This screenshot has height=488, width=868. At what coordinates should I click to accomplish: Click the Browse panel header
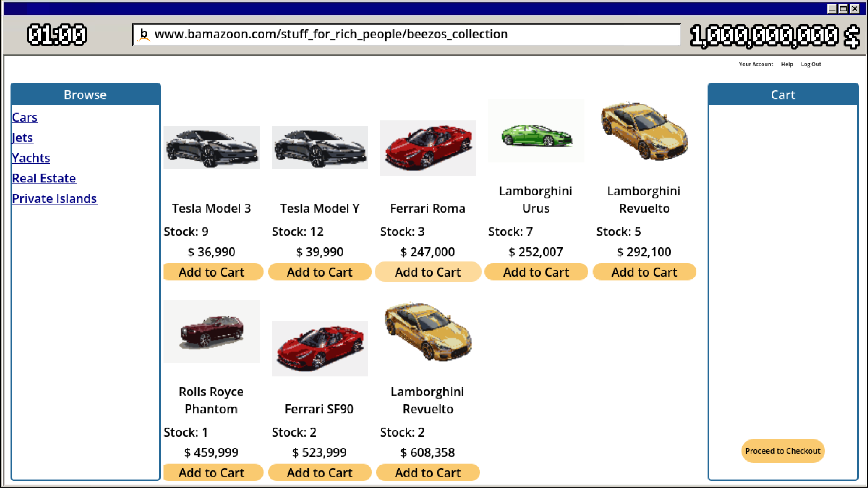pyautogui.click(x=85, y=95)
